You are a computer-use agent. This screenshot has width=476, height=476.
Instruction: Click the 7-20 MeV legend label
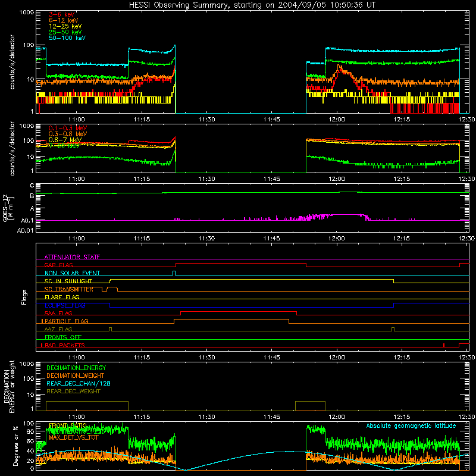64,146
